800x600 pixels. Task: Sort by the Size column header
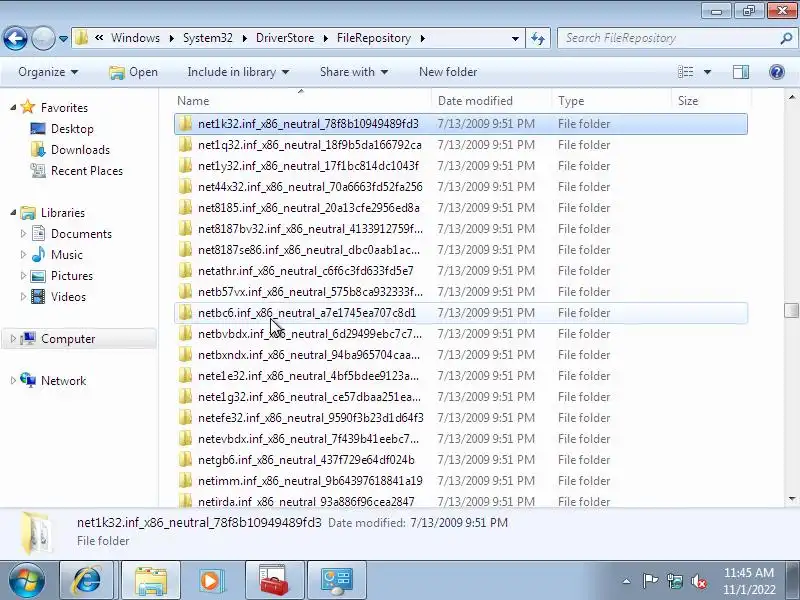coord(711,101)
